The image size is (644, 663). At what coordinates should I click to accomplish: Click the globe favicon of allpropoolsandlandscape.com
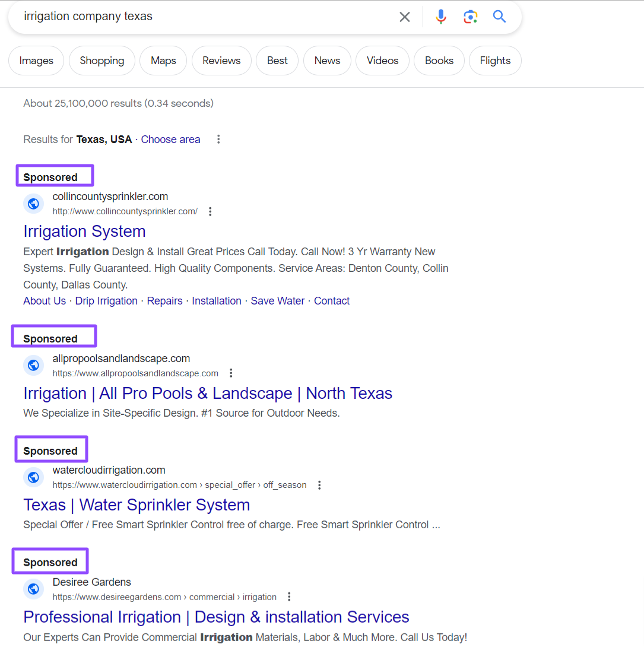(x=33, y=365)
